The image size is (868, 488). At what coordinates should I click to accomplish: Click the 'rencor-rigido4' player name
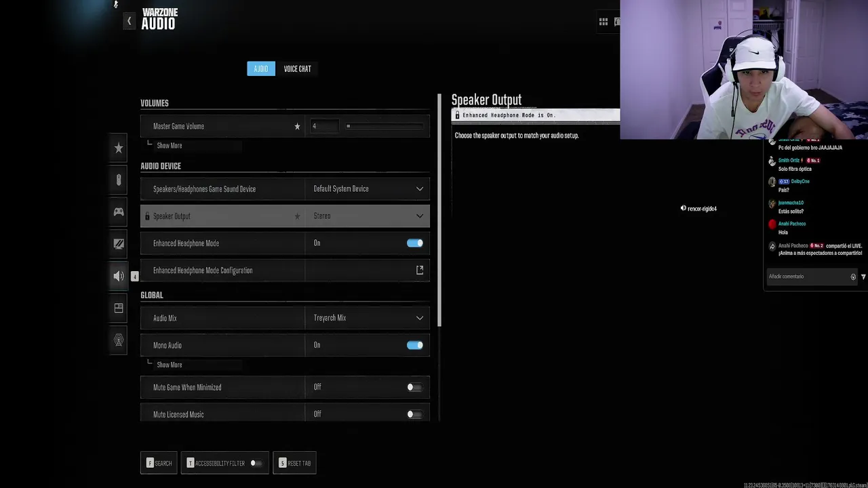click(703, 209)
